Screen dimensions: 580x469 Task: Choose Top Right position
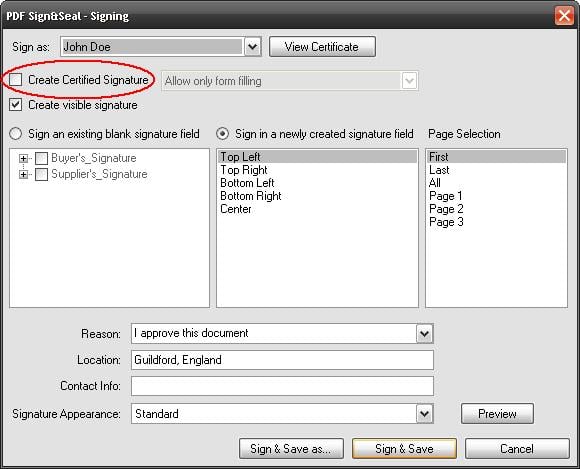317,170
